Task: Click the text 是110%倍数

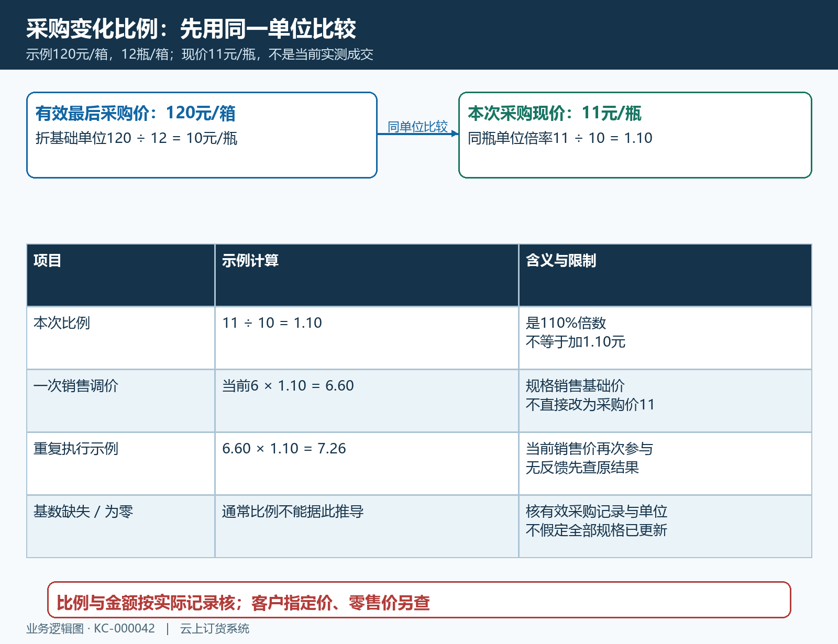Action: pos(566,323)
